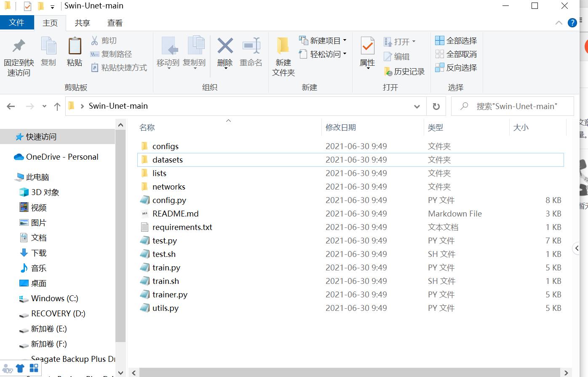Pin folder to Quick access
588x377 pixels.
[19, 58]
